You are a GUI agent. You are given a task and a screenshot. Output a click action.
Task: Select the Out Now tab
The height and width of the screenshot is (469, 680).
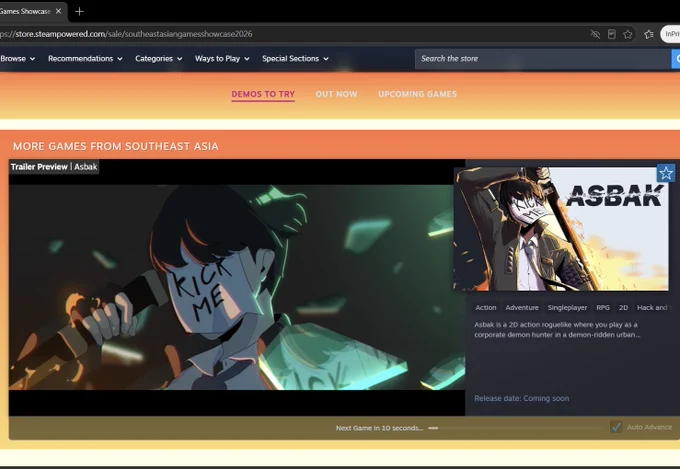337,94
